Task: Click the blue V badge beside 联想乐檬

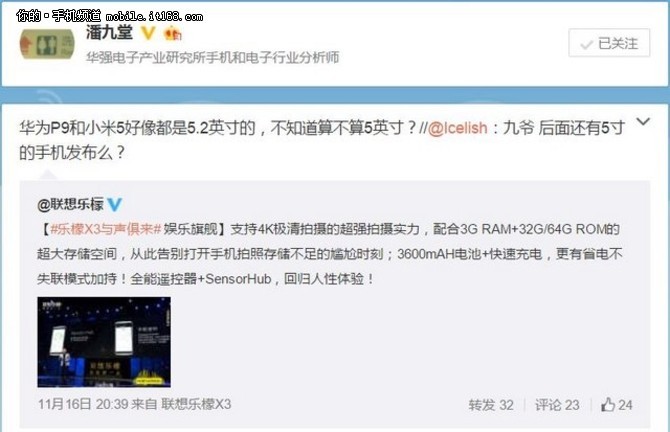Action: point(115,204)
